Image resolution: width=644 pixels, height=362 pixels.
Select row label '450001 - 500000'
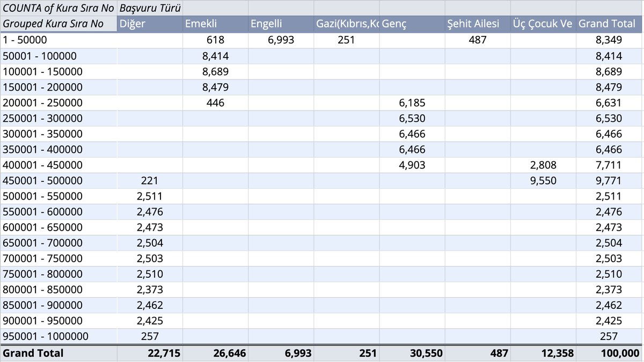(58, 180)
